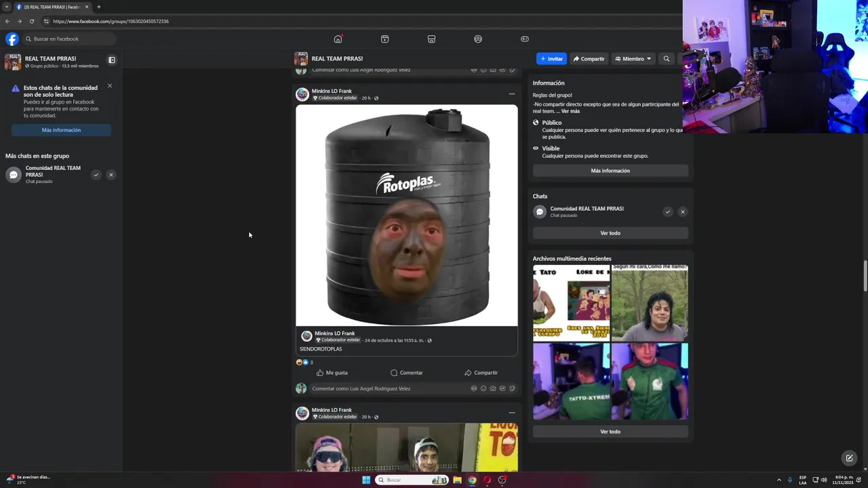868x488 pixels.
Task: Collapse the left sidebar panel icon
Action: tap(112, 60)
